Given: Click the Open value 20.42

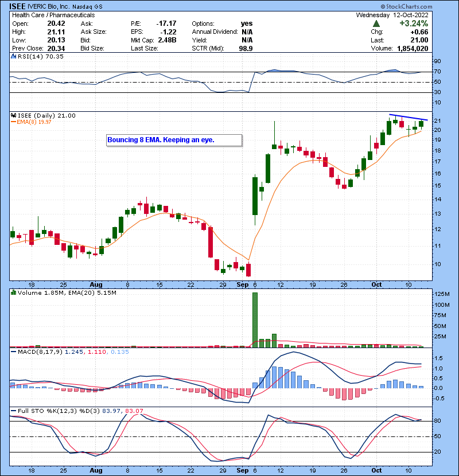Looking at the screenshot, I should tap(56, 24).
